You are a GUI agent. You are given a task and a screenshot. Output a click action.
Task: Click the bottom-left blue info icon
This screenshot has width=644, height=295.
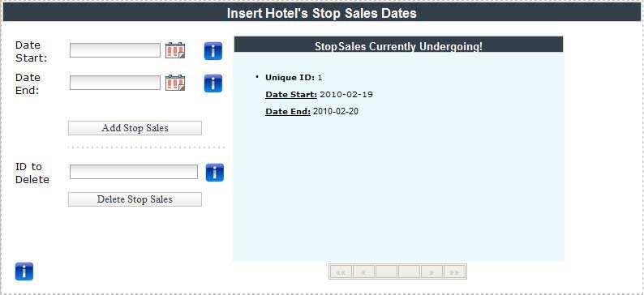24,271
